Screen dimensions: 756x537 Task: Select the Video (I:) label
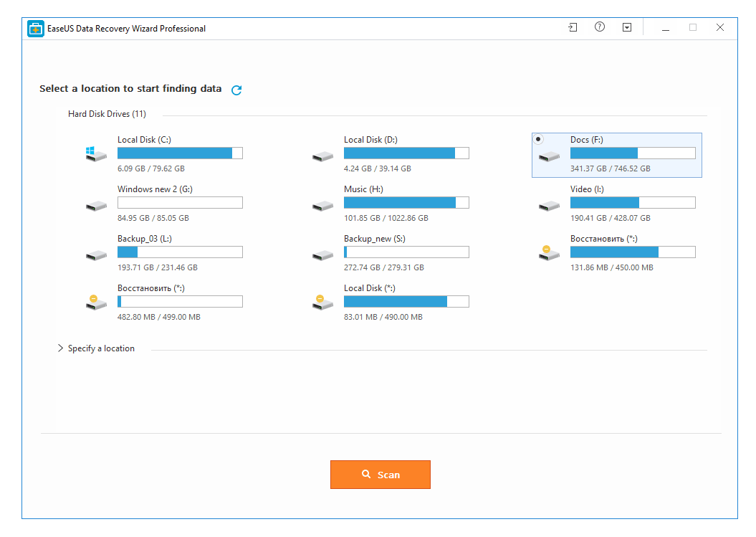pos(587,189)
